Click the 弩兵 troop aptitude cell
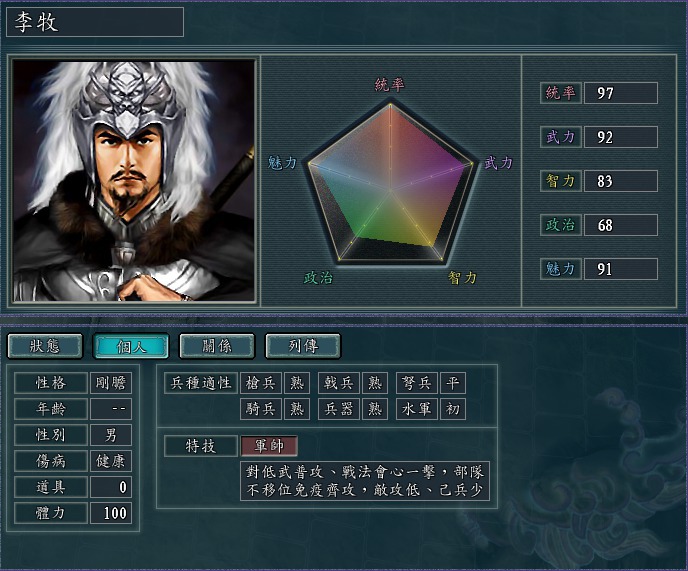Viewport: 688px width, 571px height. click(x=417, y=383)
